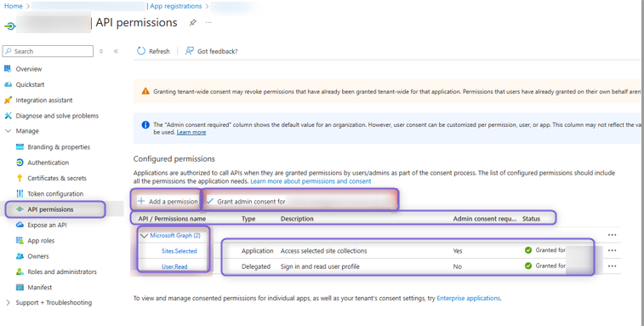Click the warning triangle icon in banner
This screenshot has height=326, width=644.
145,91
